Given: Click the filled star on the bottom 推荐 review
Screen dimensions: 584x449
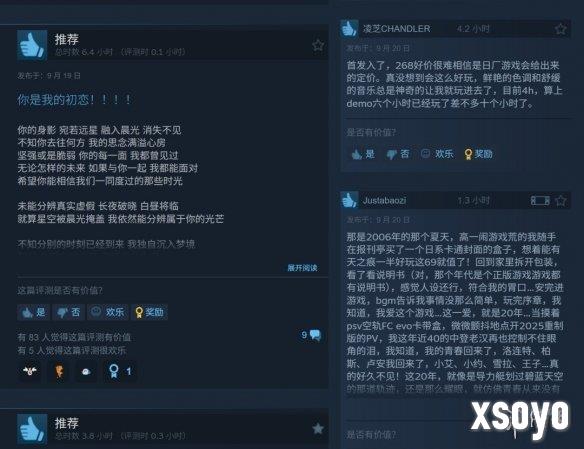Looking at the screenshot, I should [318, 429].
